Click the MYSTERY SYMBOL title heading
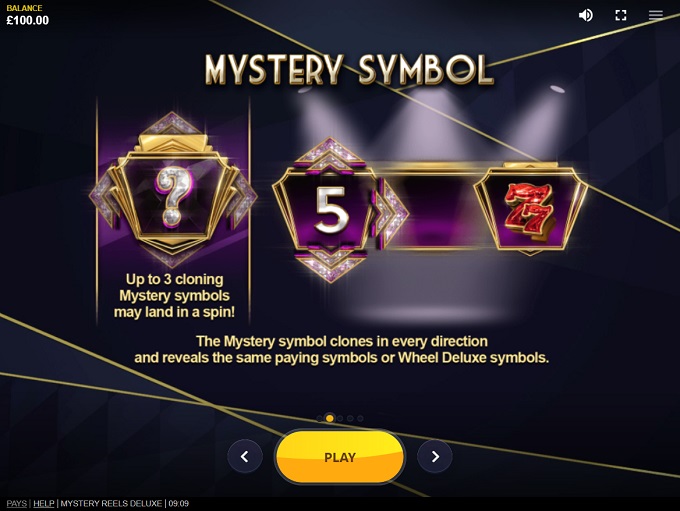This screenshot has height=511, width=680. [349, 69]
